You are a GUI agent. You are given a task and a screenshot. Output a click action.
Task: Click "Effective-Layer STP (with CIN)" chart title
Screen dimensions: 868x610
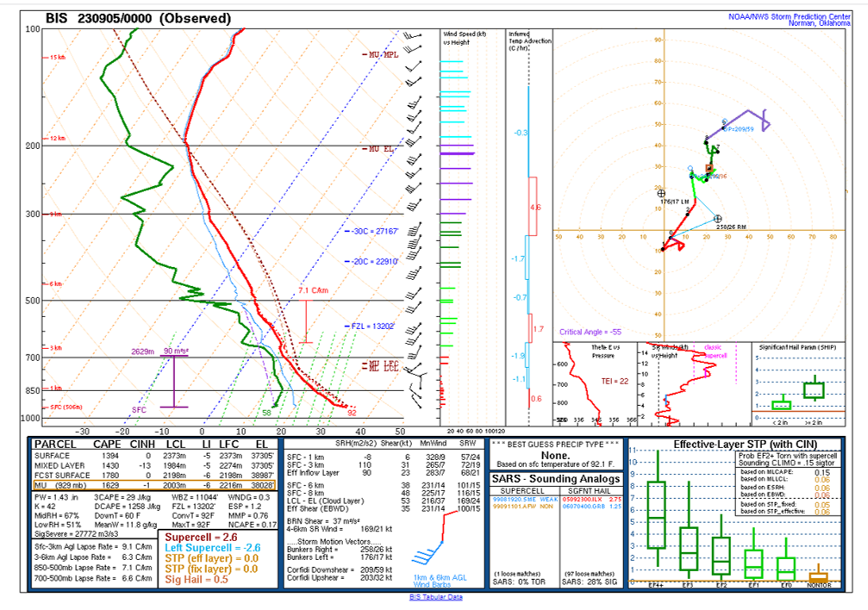[745, 445]
